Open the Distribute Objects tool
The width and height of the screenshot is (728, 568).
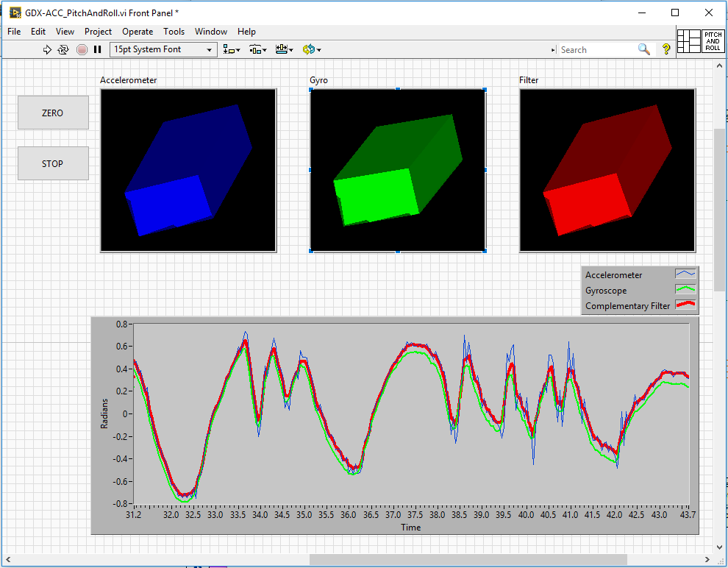pyautogui.click(x=257, y=49)
